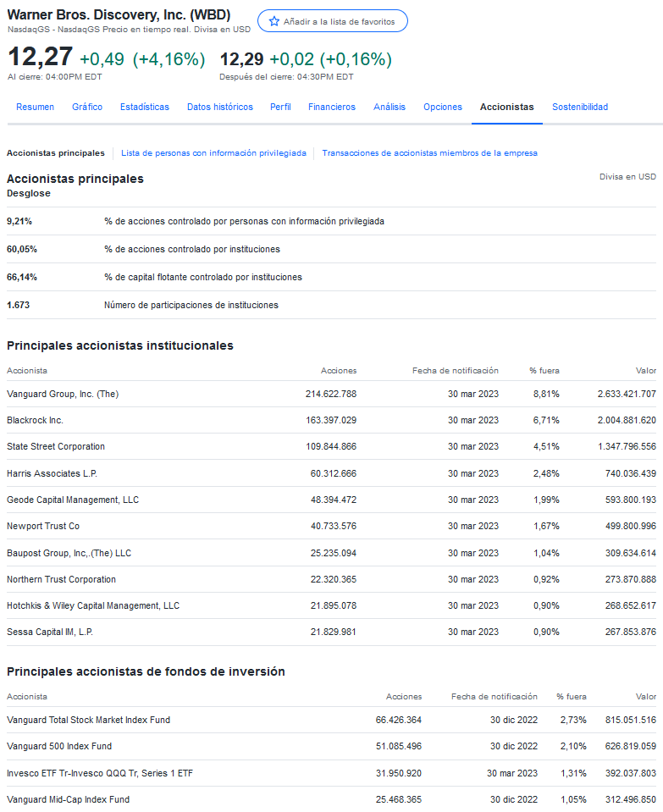Click Newport Trust Co shareholder name
Screen dimensions: 663x812
(43, 526)
